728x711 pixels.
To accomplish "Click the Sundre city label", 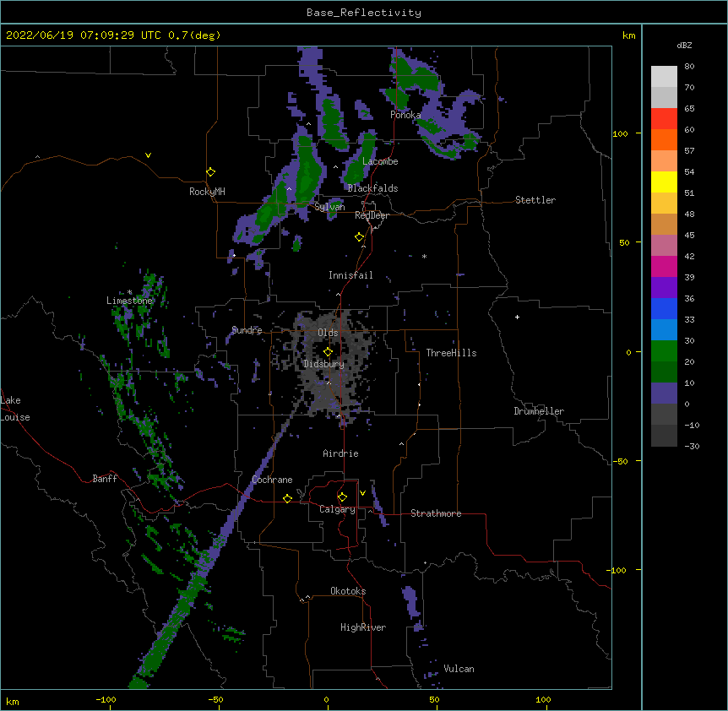I will coord(247,330).
